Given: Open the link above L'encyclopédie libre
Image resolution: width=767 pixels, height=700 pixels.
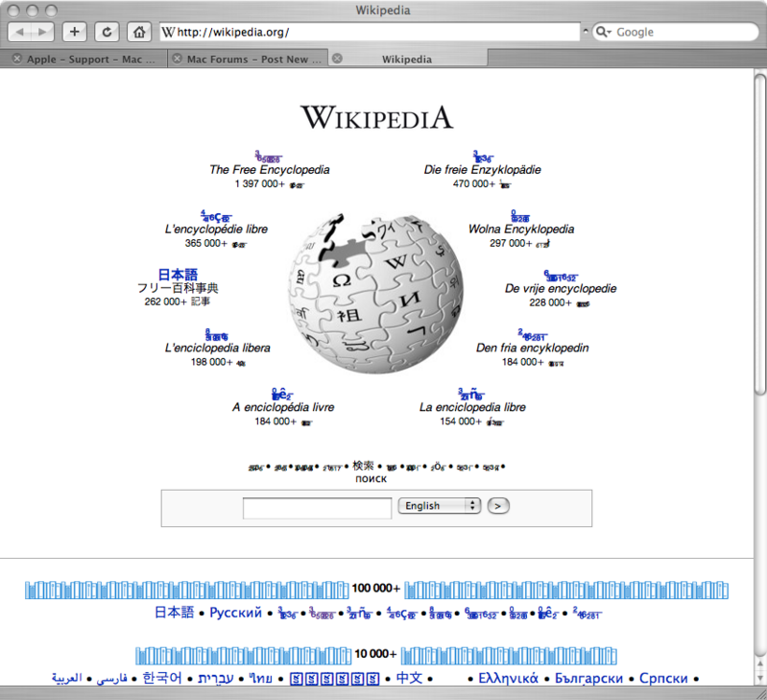Looking at the screenshot, I should pyautogui.click(x=216, y=216).
